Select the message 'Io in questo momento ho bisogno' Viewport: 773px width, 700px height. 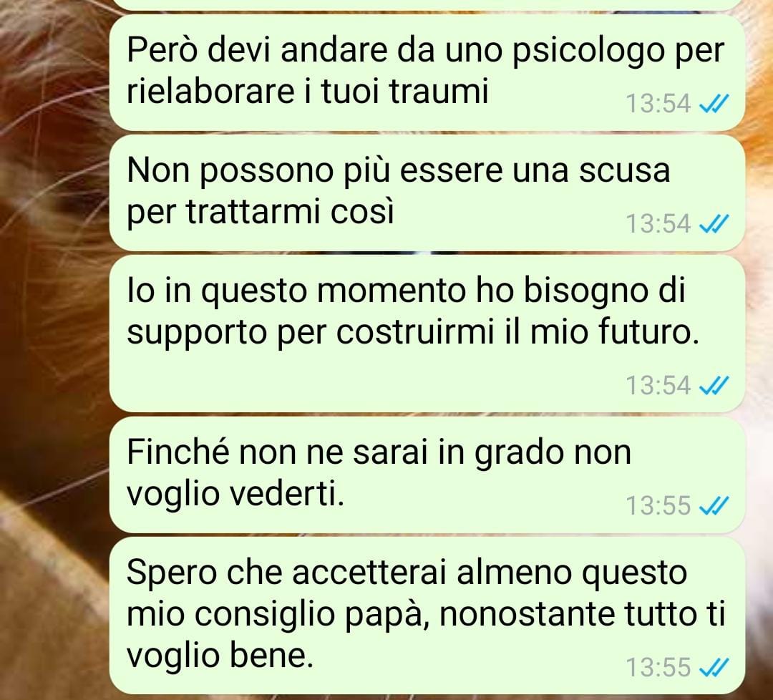427,334
